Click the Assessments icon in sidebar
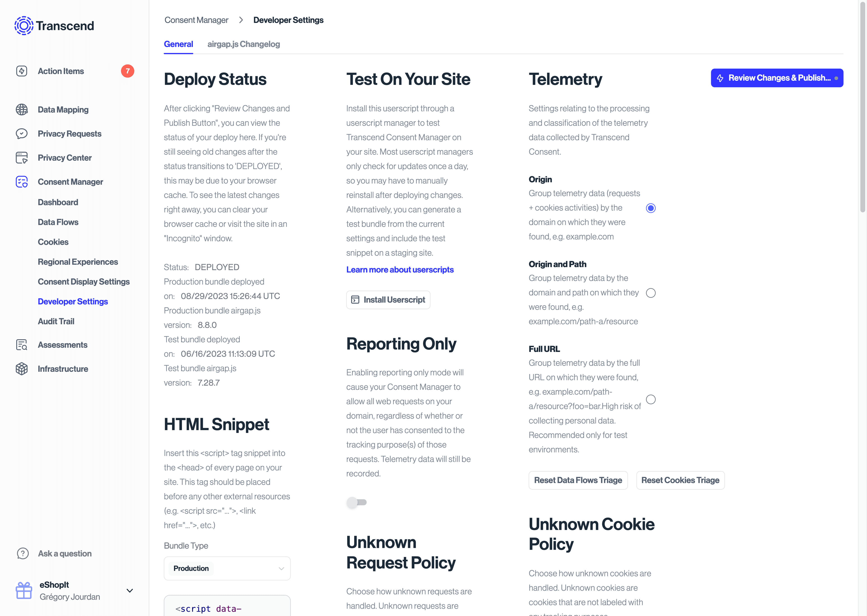Viewport: 867px width, 616px height. [21, 345]
